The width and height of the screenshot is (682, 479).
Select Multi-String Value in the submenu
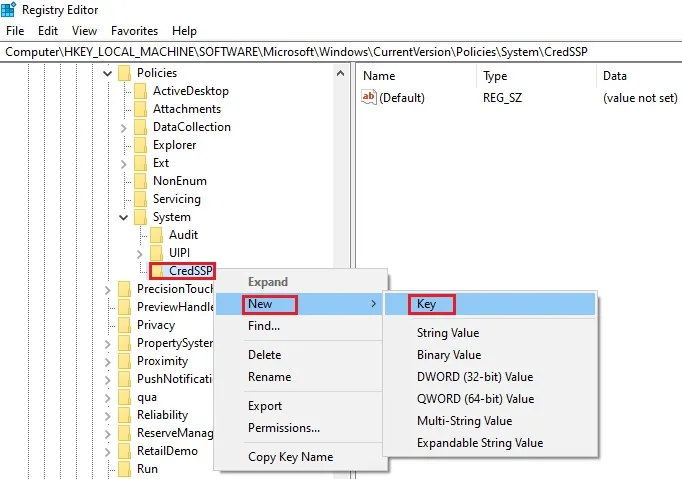pos(490,421)
